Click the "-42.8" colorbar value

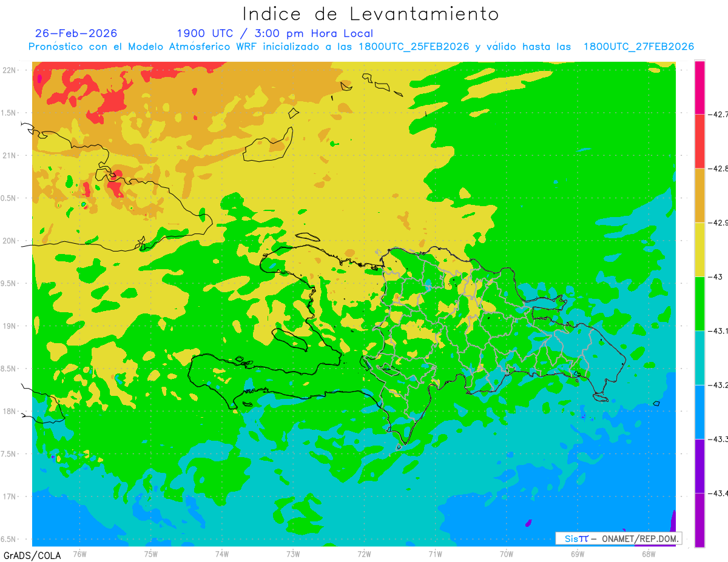[x=718, y=169]
